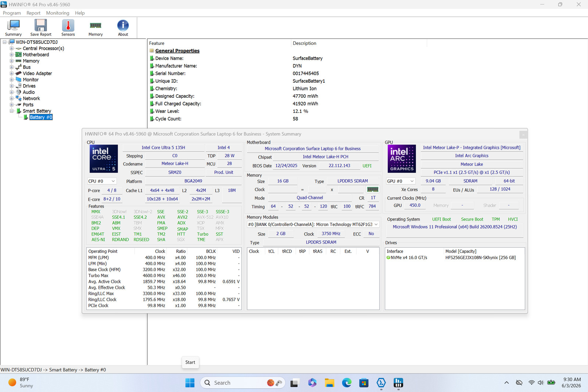
Task: Expand the Drives tree node
Action: pos(12,86)
